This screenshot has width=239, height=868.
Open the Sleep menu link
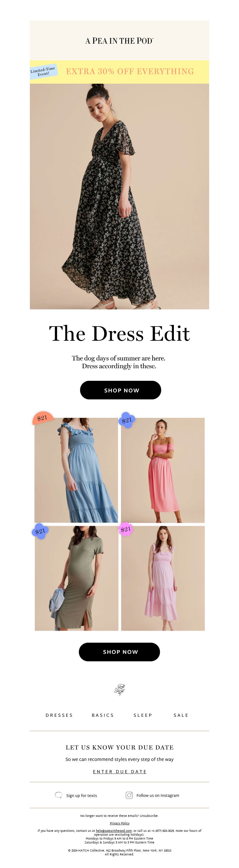(x=143, y=715)
